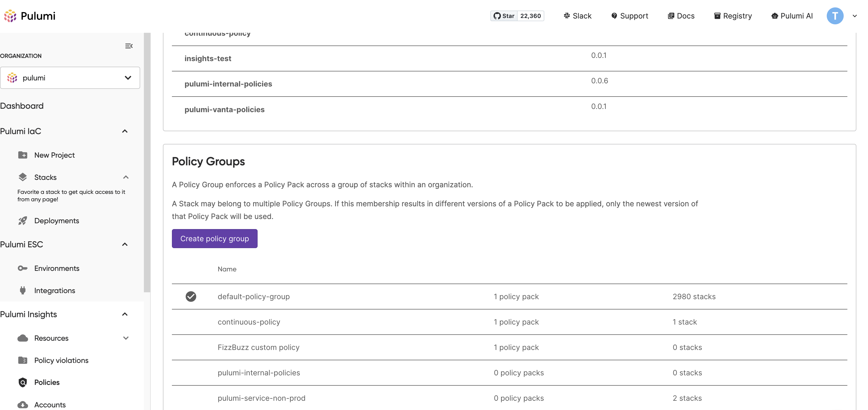This screenshot has width=868, height=410.
Task: Click the Integrations plug icon
Action: [22, 290]
